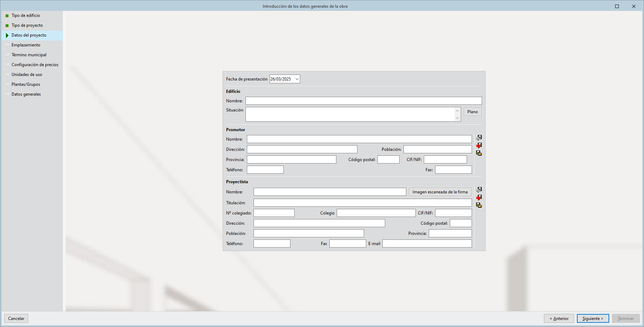This screenshot has width=644, height=327.
Task: Open the Fecha de presentación date dropdown
Action: (297, 79)
